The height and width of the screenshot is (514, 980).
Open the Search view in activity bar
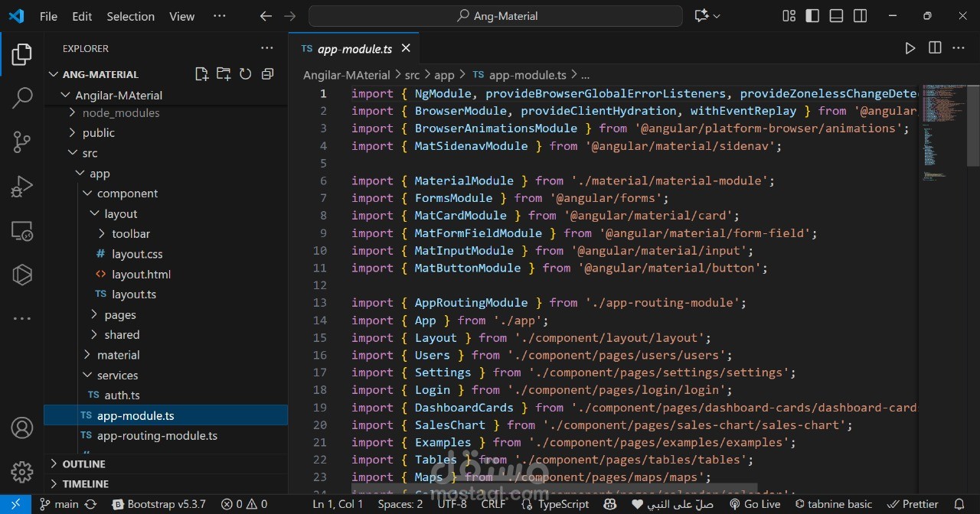(x=22, y=98)
